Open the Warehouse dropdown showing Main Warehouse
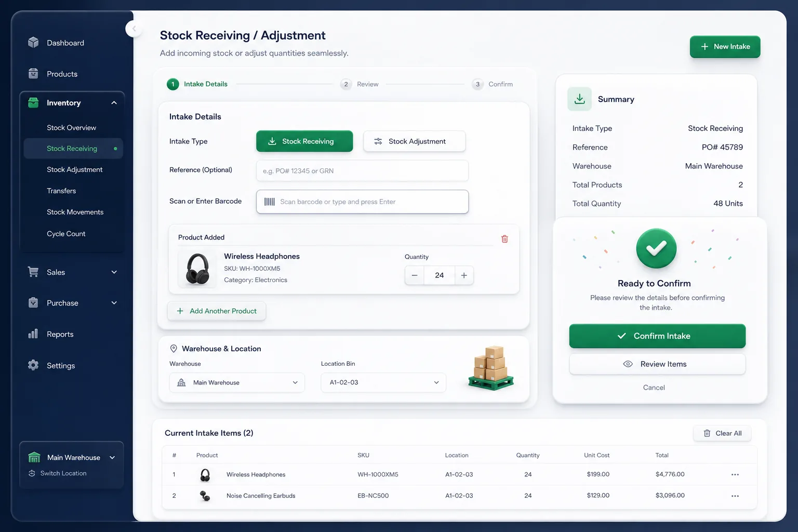Screen dimensions: 798x532 (237, 382)
